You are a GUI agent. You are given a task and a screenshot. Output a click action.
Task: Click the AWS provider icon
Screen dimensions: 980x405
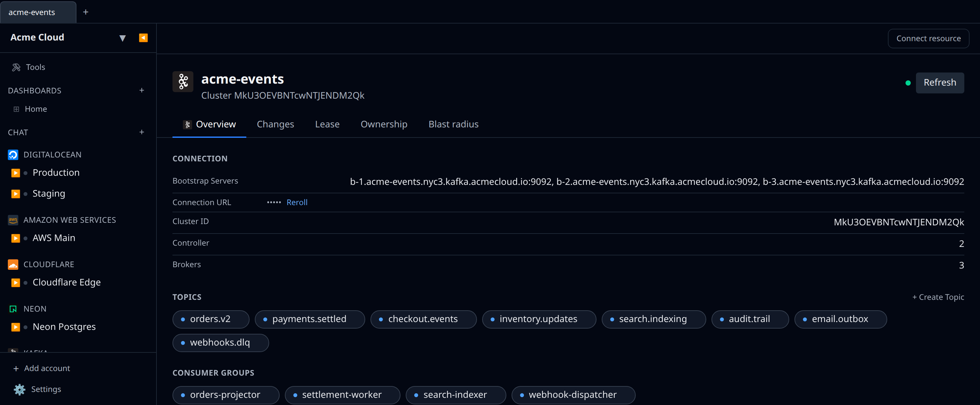pyautogui.click(x=13, y=220)
